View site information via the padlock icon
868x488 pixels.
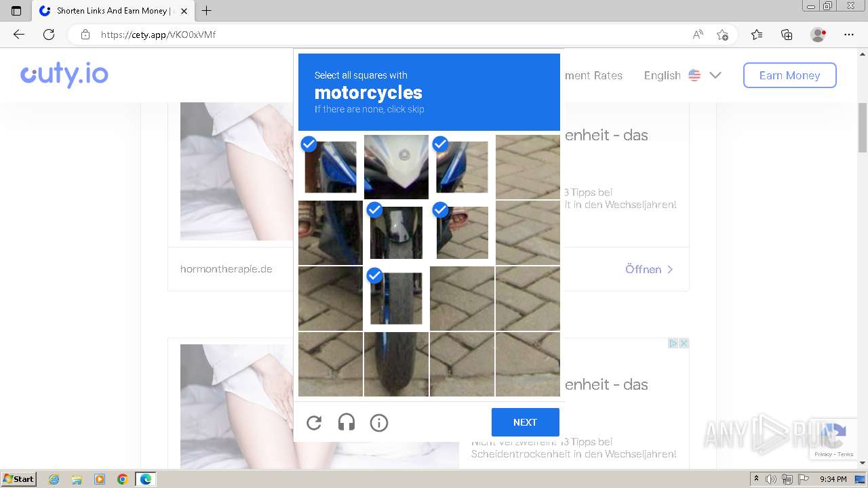(x=85, y=35)
